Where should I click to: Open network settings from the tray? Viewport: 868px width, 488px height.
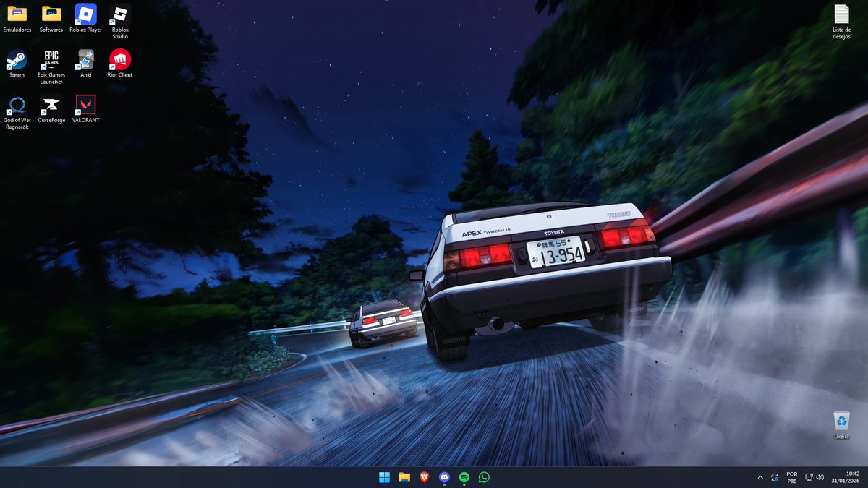[809, 477]
